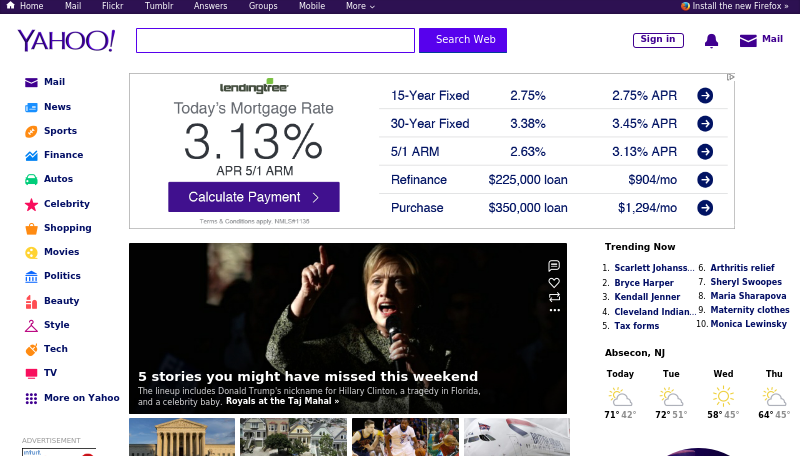Click the Movies reel icon
Image resolution: width=800 pixels, height=456 pixels.
tap(31, 252)
